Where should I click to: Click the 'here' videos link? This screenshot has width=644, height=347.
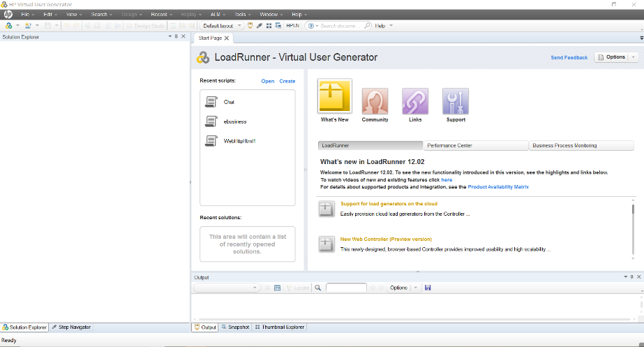(447, 179)
